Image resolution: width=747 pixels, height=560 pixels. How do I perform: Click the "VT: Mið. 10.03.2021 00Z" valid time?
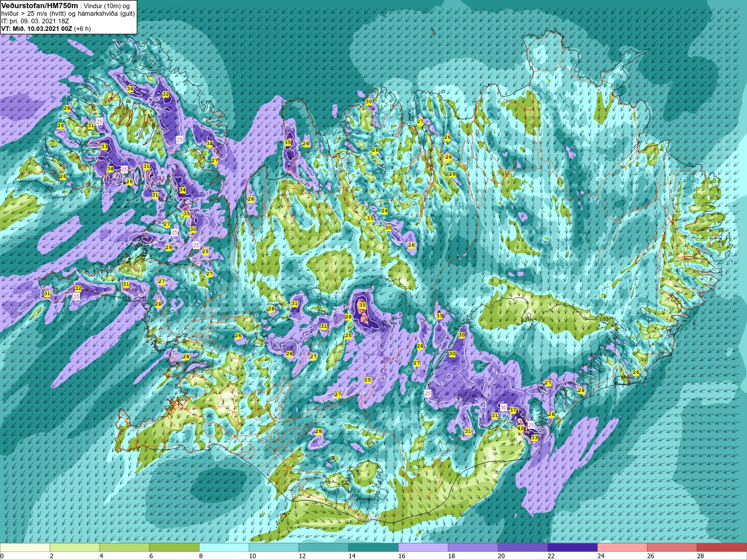[37, 29]
